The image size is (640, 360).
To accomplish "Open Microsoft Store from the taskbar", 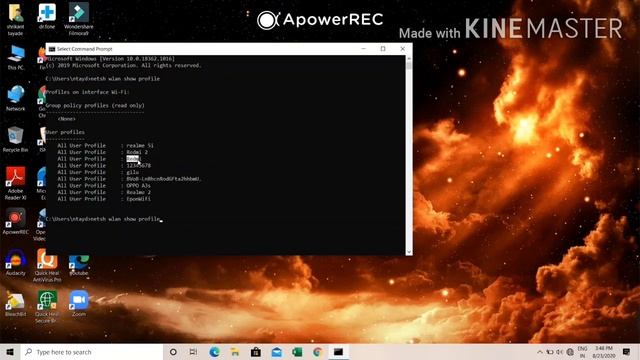I will [256, 352].
